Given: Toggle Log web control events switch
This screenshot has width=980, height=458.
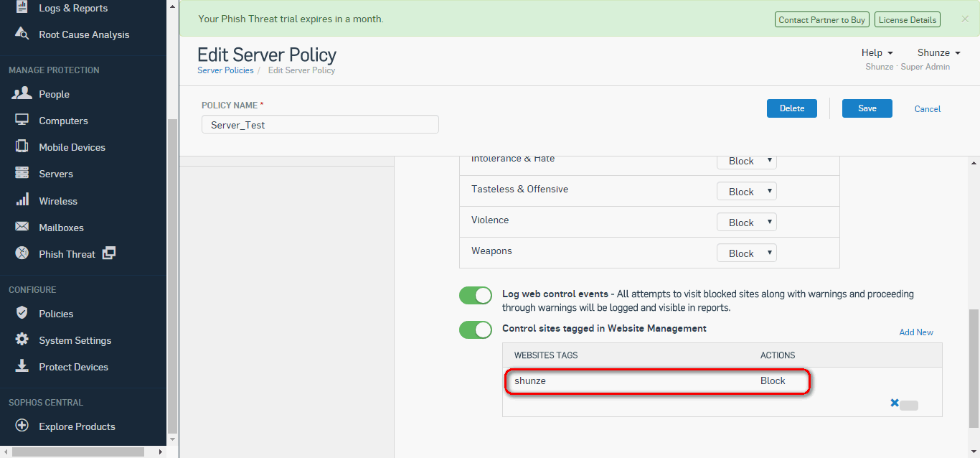Looking at the screenshot, I should pos(476,296).
